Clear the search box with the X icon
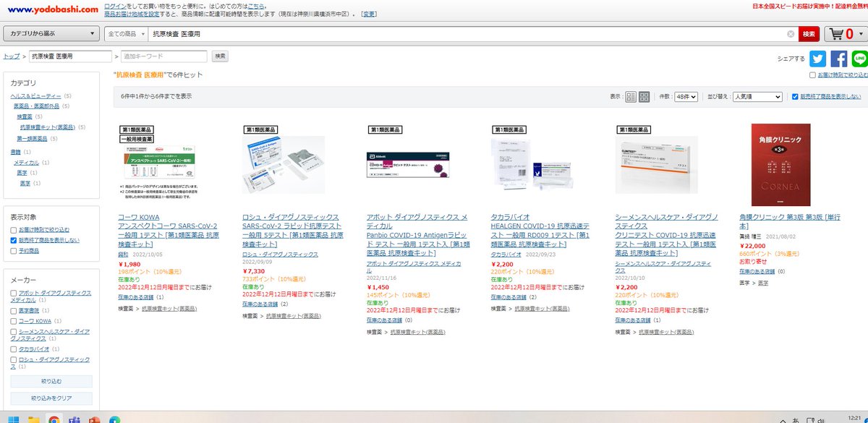Screen dimensions: 868x423 pos(791,34)
